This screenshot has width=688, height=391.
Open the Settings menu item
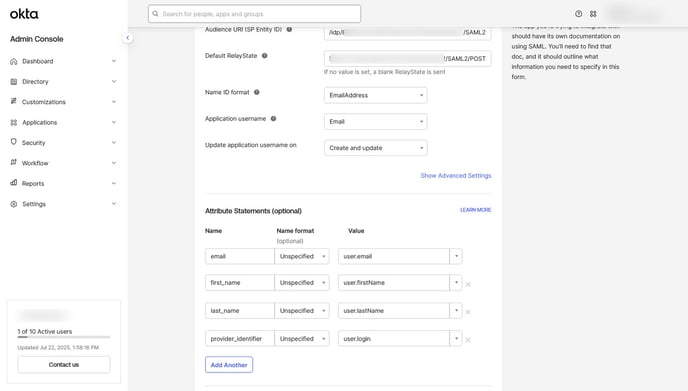click(64, 204)
